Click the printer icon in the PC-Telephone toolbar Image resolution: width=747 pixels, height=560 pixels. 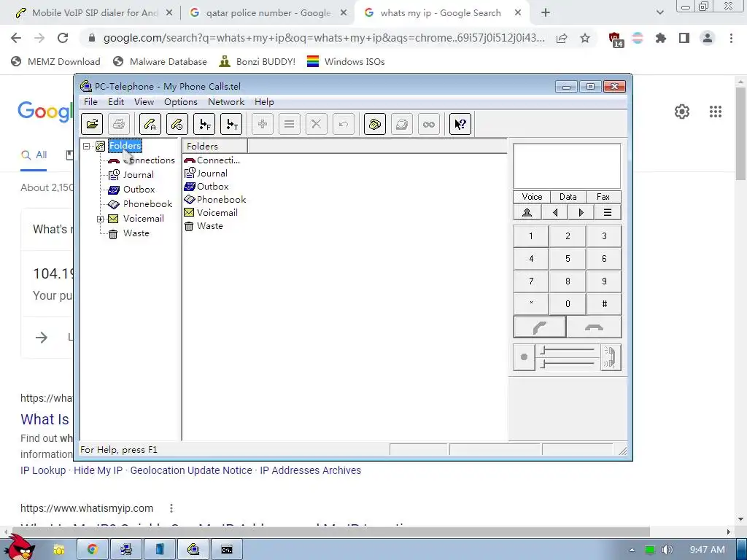(119, 124)
